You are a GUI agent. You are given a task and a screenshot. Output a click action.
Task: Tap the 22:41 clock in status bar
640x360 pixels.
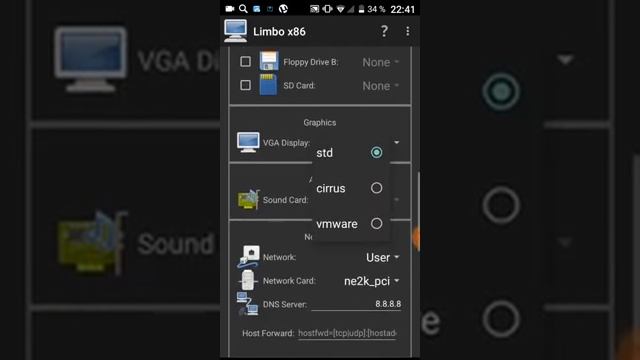402,9
